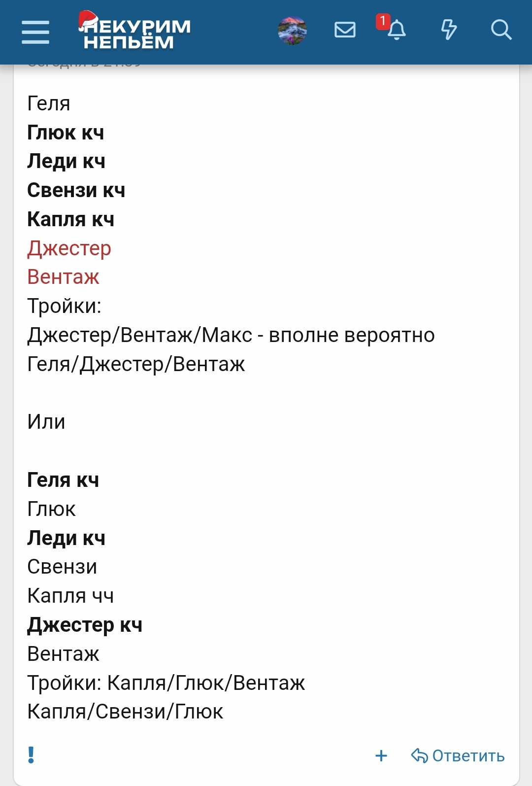
Task: Go to the Некурим Непьём forum homepage logo
Action: (134, 31)
